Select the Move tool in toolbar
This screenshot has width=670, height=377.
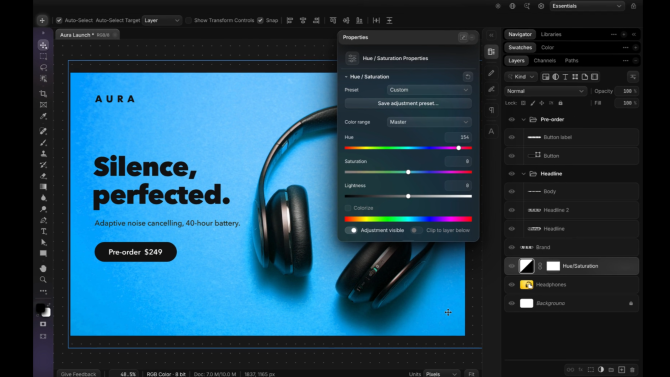(x=43, y=45)
